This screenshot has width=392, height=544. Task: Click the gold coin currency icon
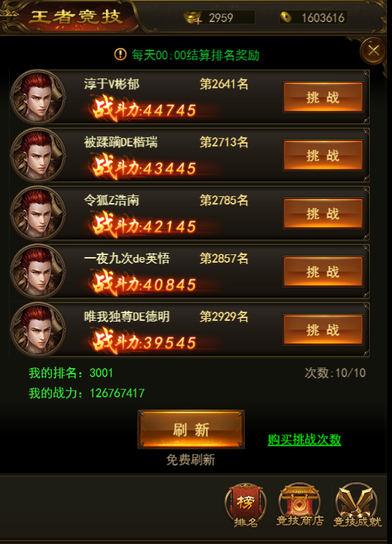pos(286,17)
